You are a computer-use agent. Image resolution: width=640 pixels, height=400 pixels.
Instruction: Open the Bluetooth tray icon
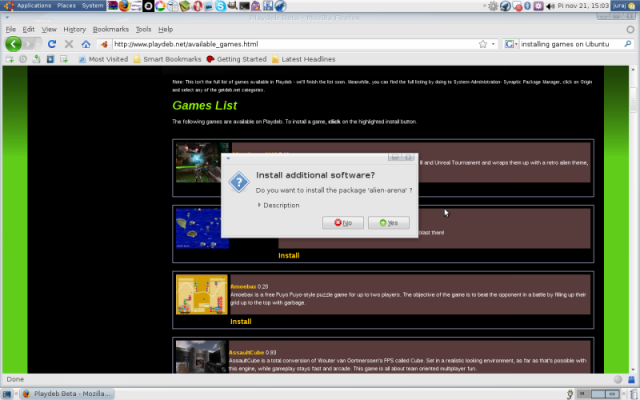[527, 6]
